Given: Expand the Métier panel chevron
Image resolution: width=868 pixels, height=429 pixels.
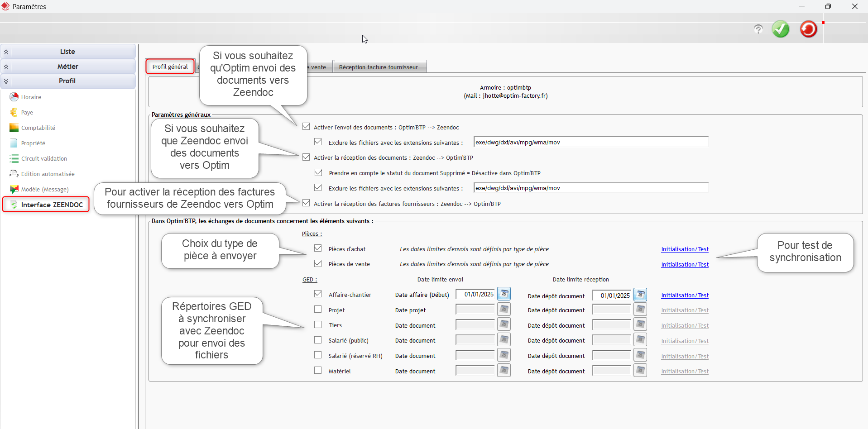Looking at the screenshot, I should pos(6,67).
